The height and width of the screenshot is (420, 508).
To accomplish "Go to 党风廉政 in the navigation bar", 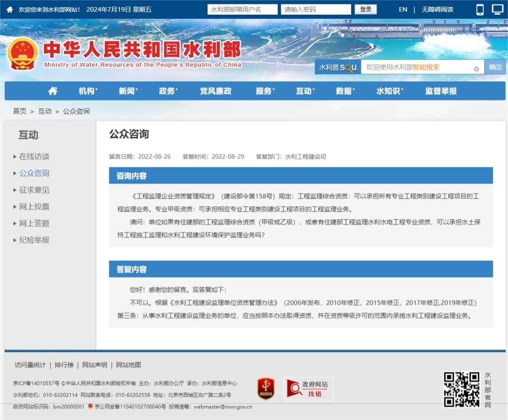I will (216, 91).
